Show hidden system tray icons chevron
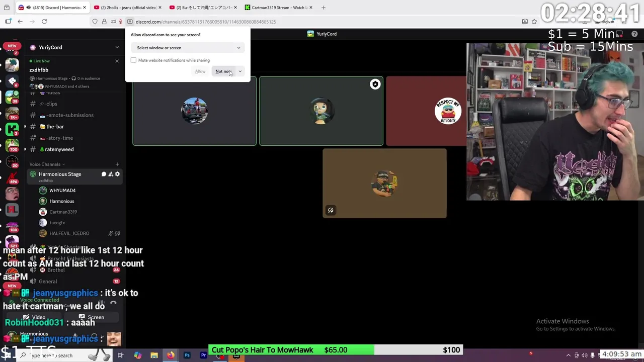644x362 pixels. (569, 355)
